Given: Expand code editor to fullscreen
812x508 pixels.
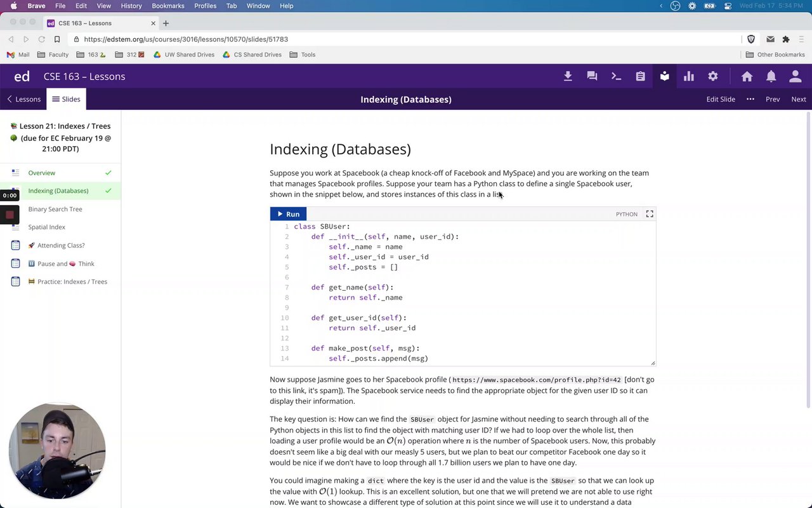Looking at the screenshot, I should click(x=650, y=214).
